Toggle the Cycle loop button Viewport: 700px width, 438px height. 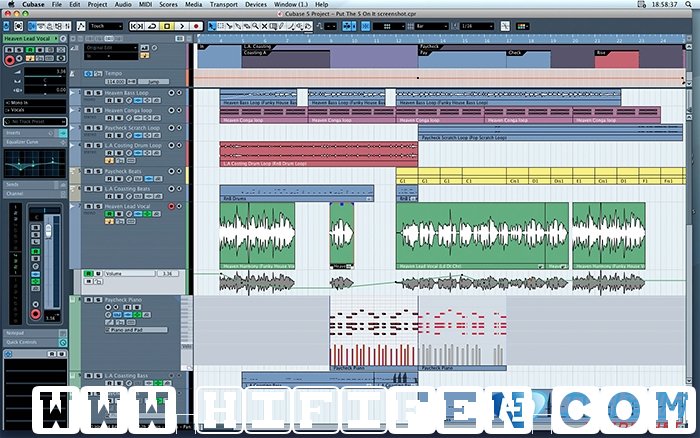pos(152,26)
